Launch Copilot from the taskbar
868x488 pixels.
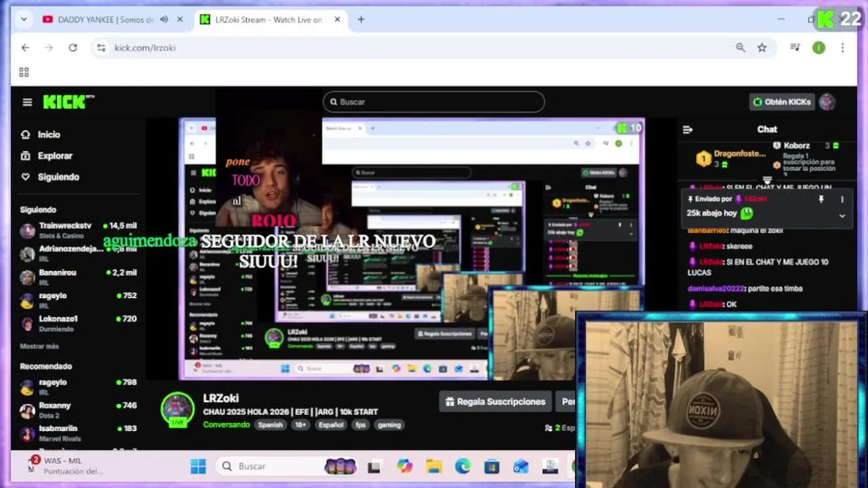[x=405, y=466]
